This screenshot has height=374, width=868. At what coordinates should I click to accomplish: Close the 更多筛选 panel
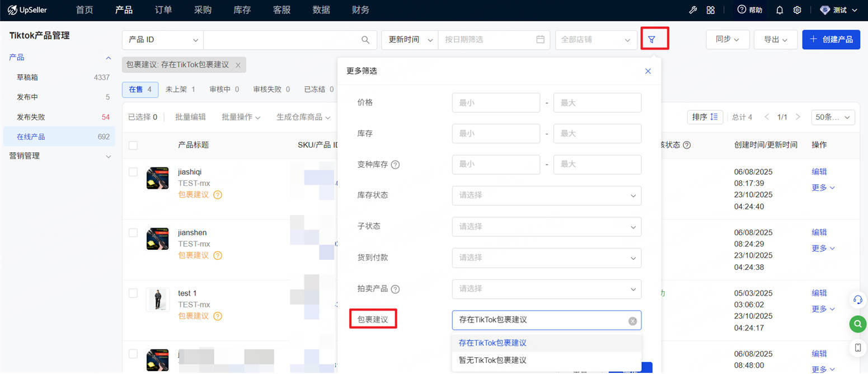648,71
